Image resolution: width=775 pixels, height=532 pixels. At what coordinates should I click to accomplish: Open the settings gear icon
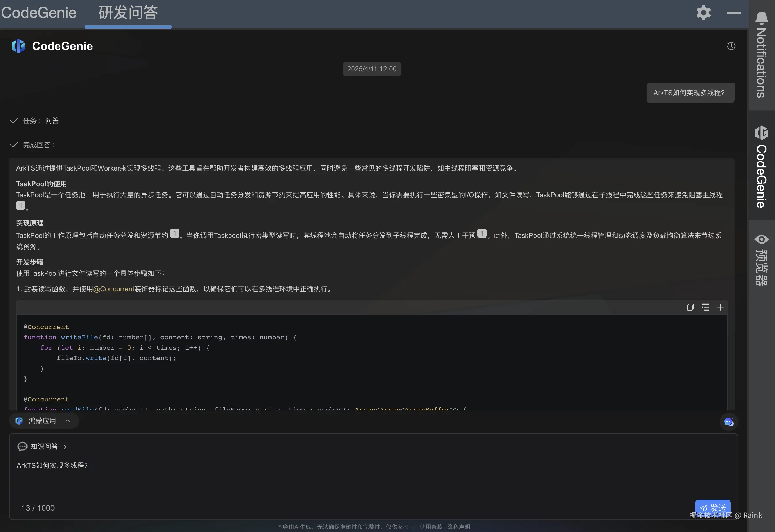click(x=703, y=13)
